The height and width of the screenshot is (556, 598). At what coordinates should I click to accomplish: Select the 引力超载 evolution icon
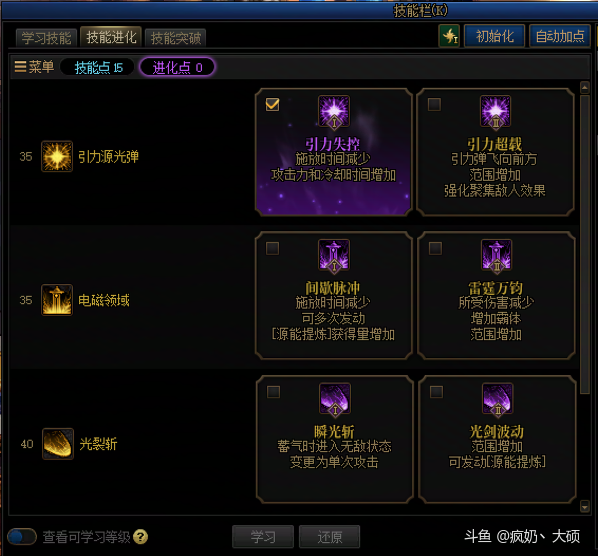(495, 111)
